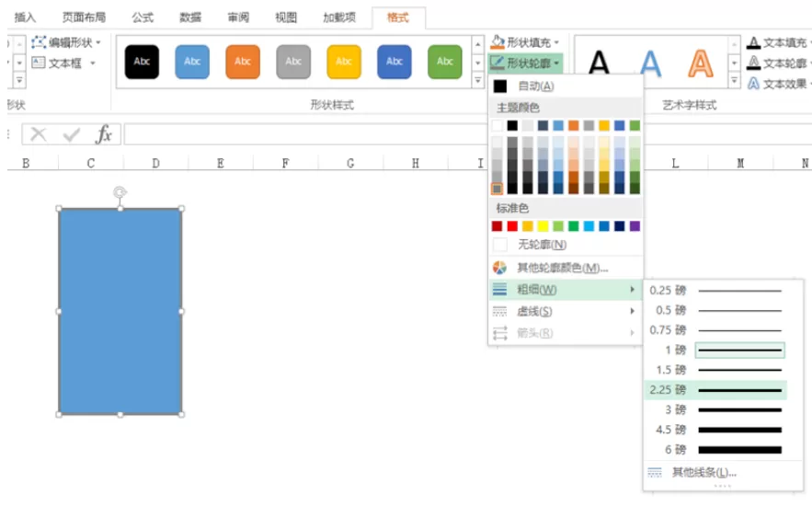Select column L header

(675, 163)
